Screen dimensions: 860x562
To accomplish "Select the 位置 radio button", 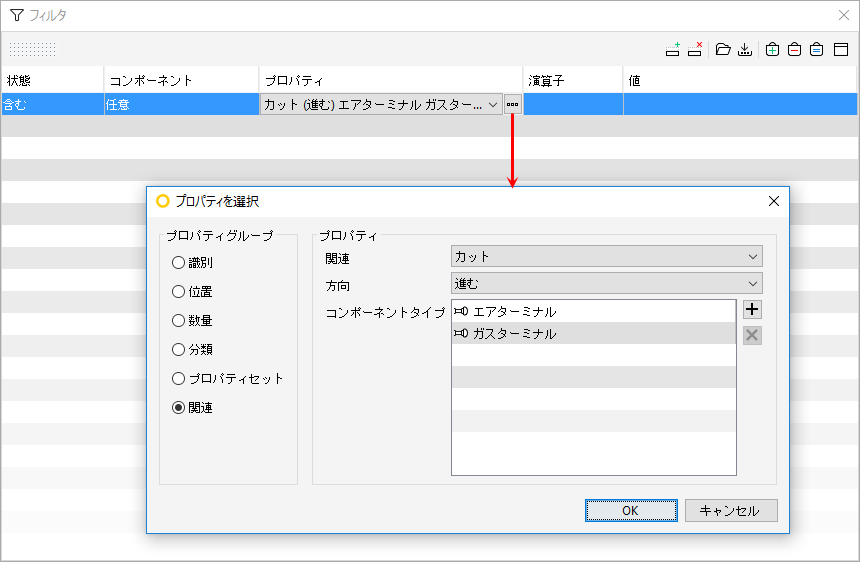I will pyautogui.click(x=178, y=292).
